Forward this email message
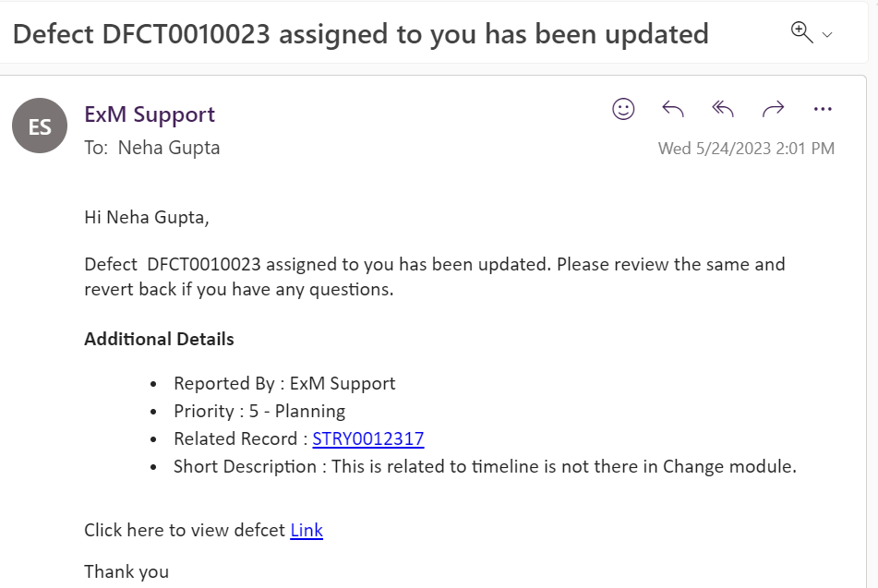 coord(773,109)
